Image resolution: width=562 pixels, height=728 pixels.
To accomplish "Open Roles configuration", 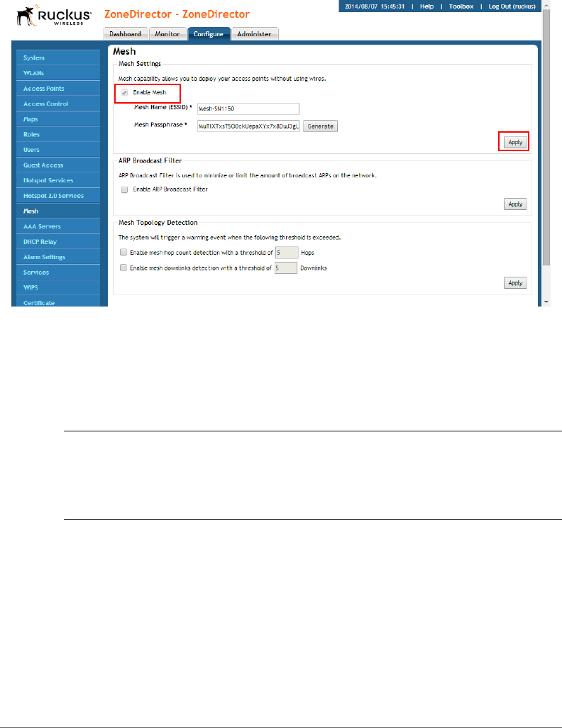I will pyautogui.click(x=58, y=134).
